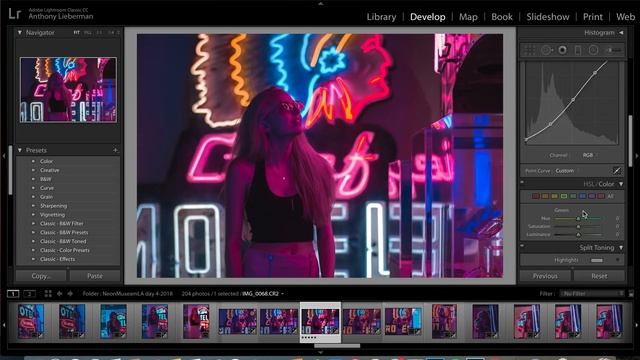Select the Graduated Filter tool

pos(578,50)
